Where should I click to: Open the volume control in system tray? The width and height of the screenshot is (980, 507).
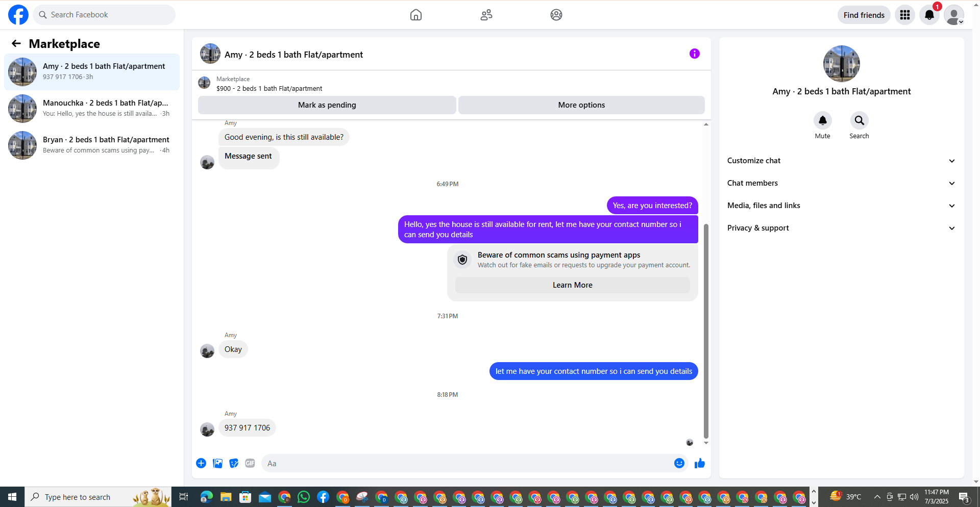tap(914, 497)
